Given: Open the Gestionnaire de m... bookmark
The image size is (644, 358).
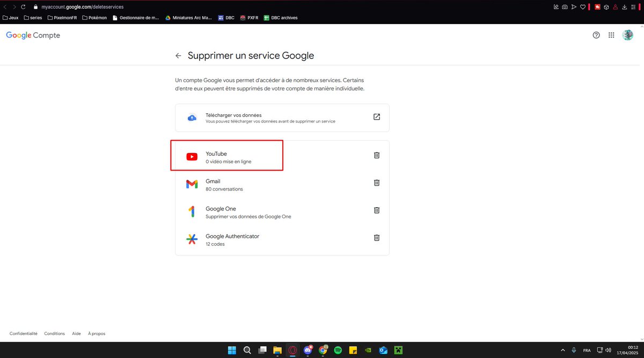Looking at the screenshot, I should pyautogui.click(x=136, y=18).
